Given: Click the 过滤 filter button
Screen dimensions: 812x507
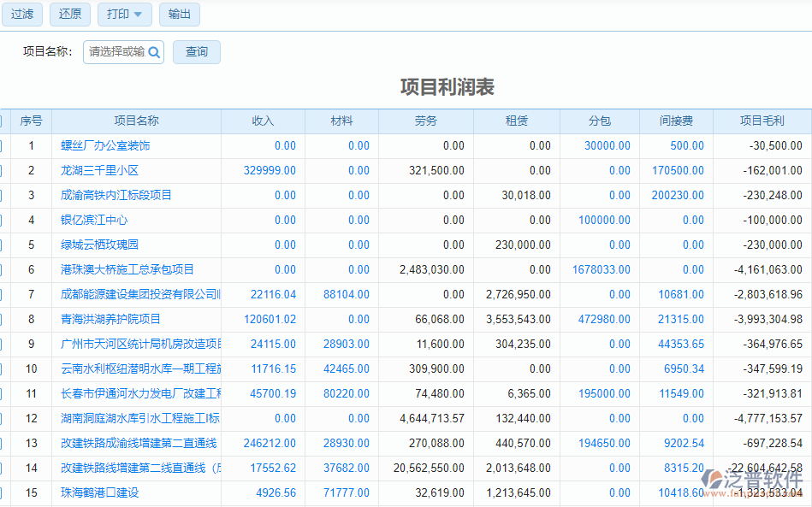Looking at the screenshot, I should tap(21, 15).
